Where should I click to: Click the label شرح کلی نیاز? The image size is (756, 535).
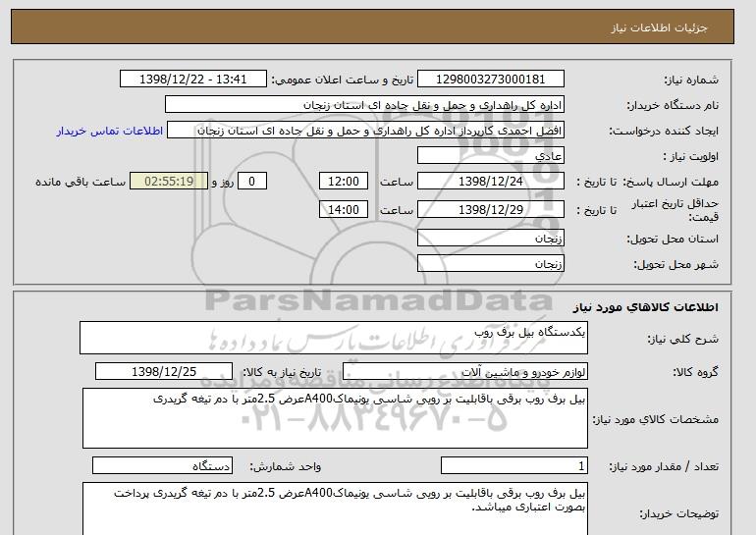(682, 340)
